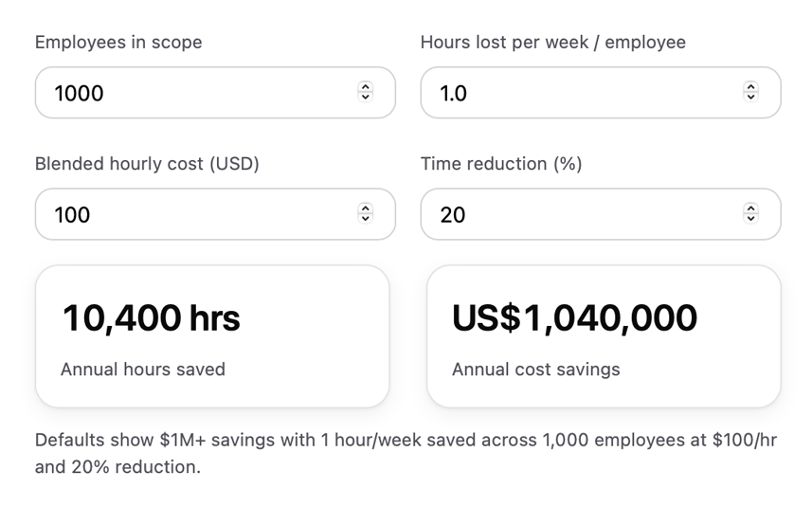Image resolution: width=812 pixels, height=506 pixels.
Task: Raise Blended hourly cost using up arrow
Action: (x=366, y=208)
